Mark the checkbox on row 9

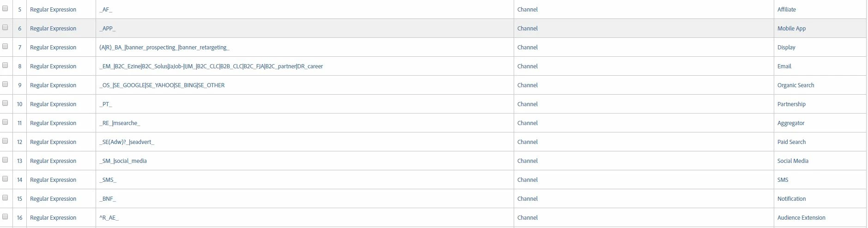click(5, 84)
